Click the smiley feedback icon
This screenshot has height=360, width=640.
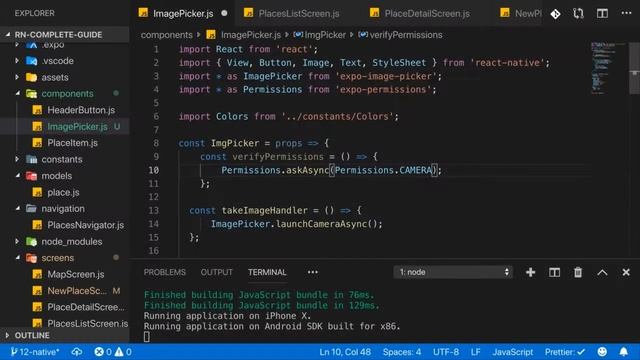(602, 352)
